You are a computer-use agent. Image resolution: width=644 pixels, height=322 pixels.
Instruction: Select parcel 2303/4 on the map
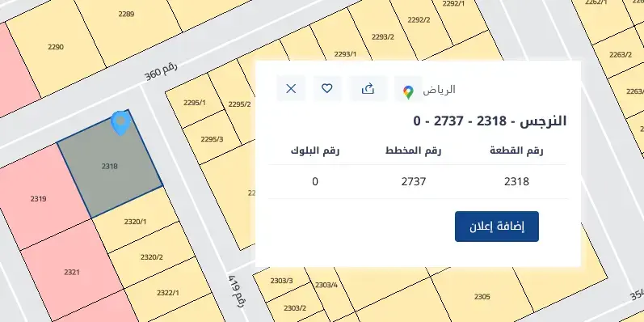point(326,285)
